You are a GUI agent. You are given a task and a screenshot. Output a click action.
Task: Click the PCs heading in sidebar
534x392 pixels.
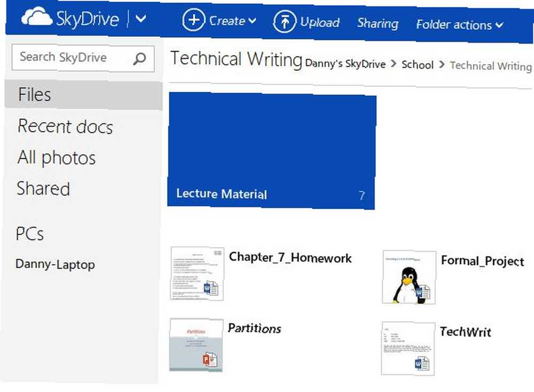pyautogui.click(x=29, y=234)
